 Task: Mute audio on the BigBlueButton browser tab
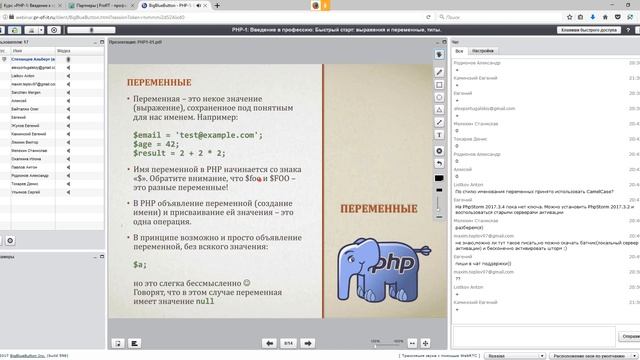click(198, 6)
